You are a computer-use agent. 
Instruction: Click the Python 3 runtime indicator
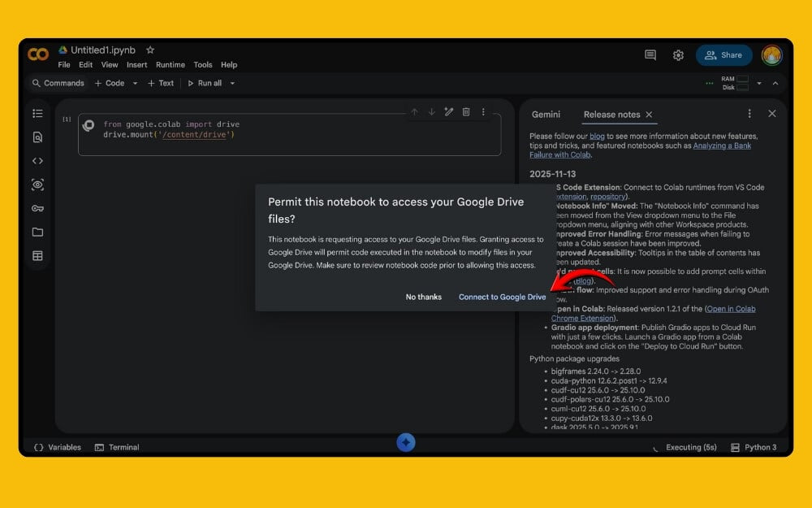coord(754,447)
